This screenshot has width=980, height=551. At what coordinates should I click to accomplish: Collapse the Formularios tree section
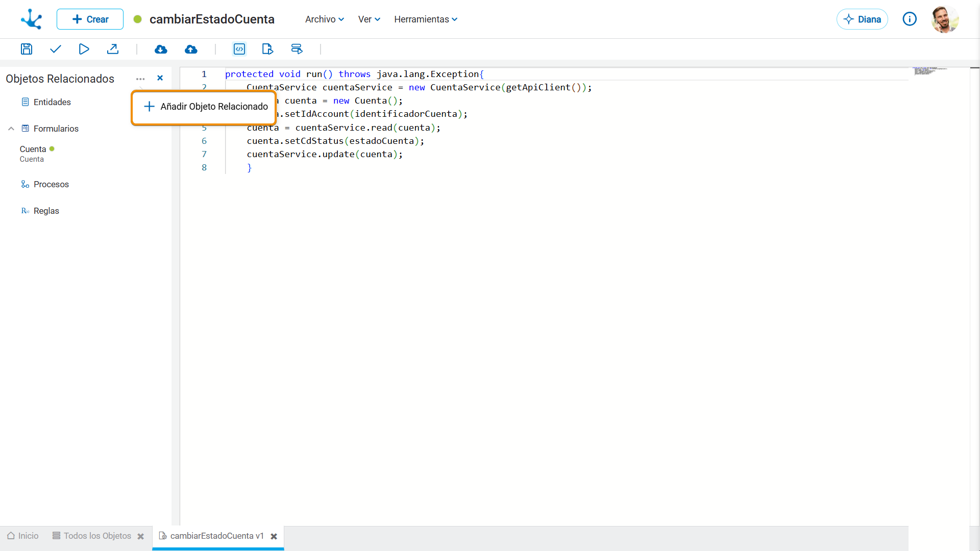coord(11,129)
